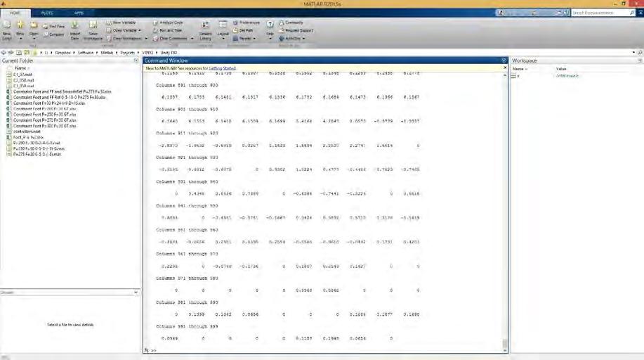Click the Forward navigation arrow in address bar

[x=11, y=53]
